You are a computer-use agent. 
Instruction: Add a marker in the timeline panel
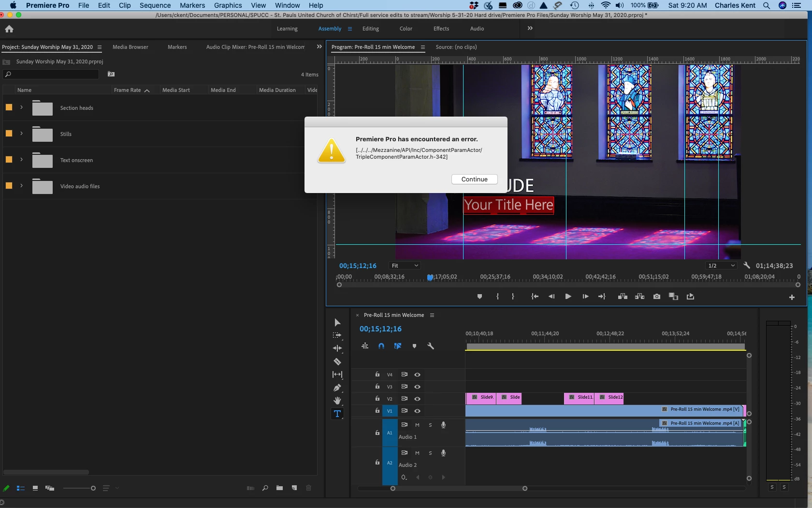414,346
